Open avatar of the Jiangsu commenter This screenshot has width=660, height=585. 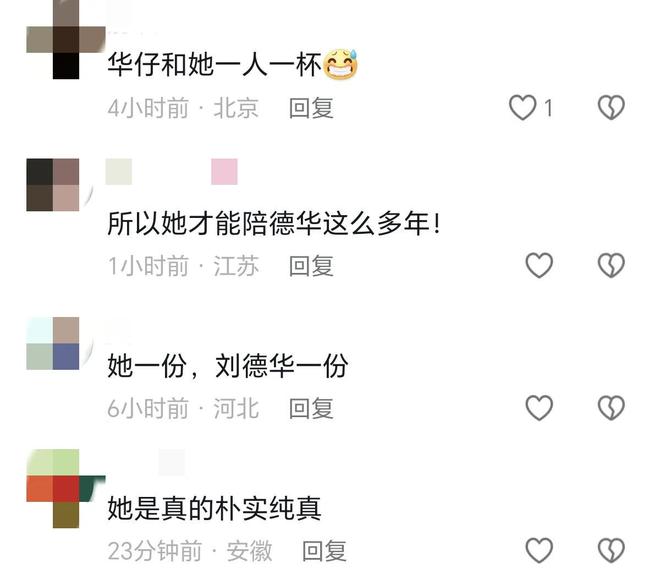pyautogui.click(x=53, y=185)
